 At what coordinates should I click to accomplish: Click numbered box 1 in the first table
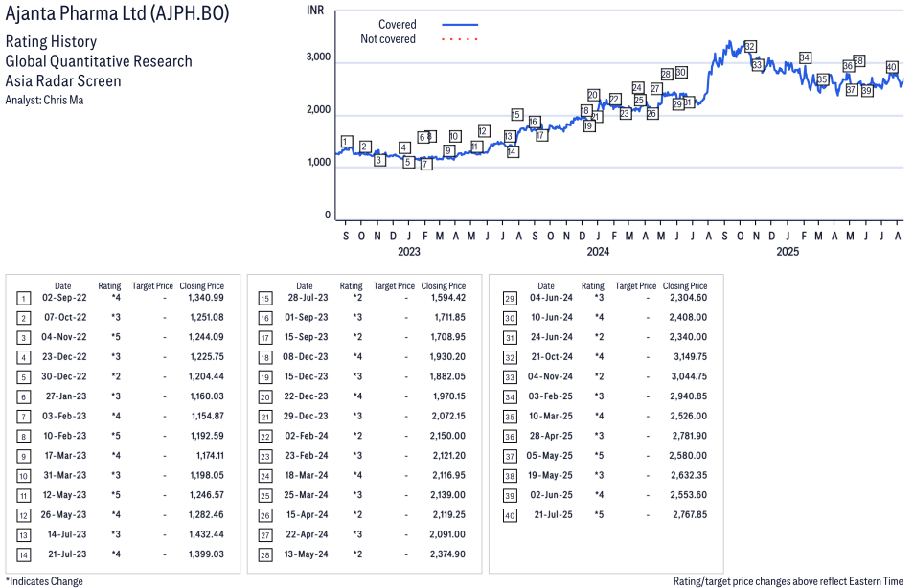(23, 299)
